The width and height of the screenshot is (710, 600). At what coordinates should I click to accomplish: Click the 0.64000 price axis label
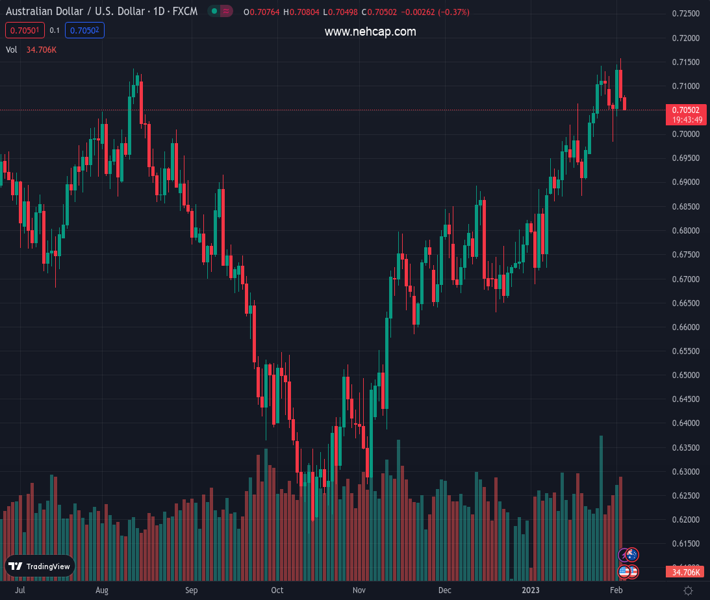pos(686,423)
